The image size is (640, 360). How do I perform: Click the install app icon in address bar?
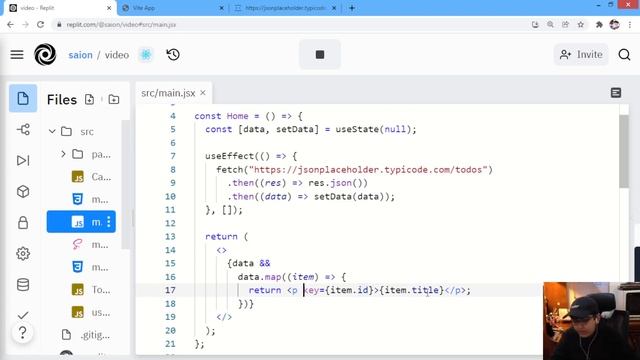(x=535, y=24)
